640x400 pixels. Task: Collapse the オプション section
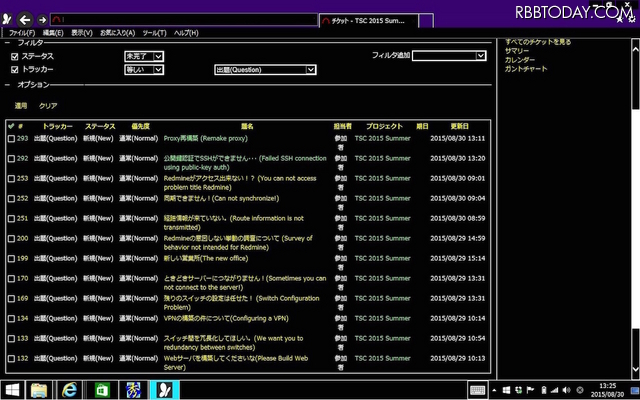pyautogui.click(x=7, y=84)
